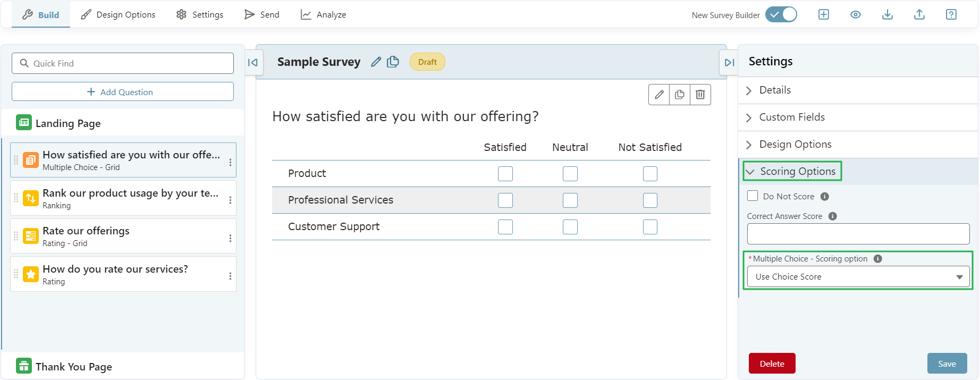The width and height of the screenshot is (980, 380).
Task: Click the Quick Find search field
Action: click(123, 63)
